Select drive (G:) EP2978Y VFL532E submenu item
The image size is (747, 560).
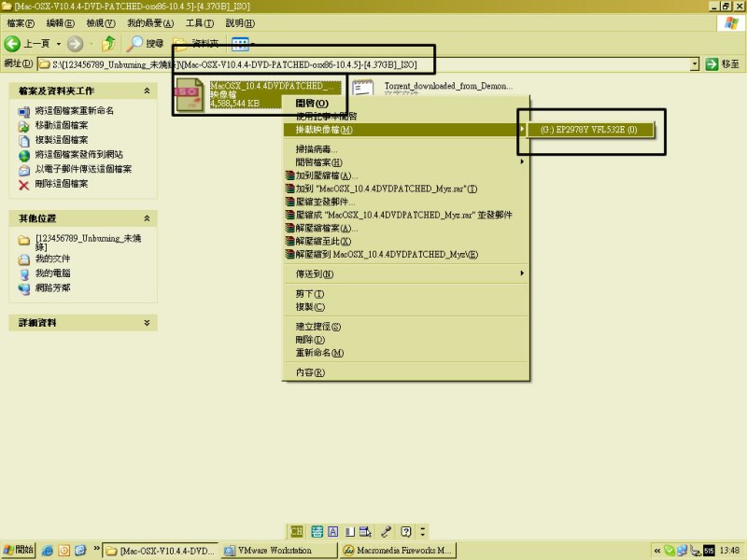point(589,130)
